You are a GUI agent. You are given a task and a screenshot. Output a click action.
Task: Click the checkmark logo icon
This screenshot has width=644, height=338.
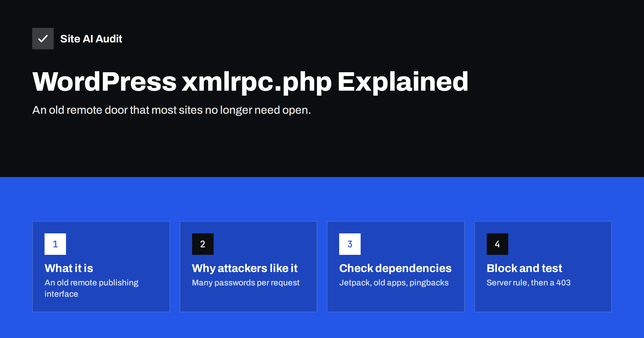(x=43, y=39)
